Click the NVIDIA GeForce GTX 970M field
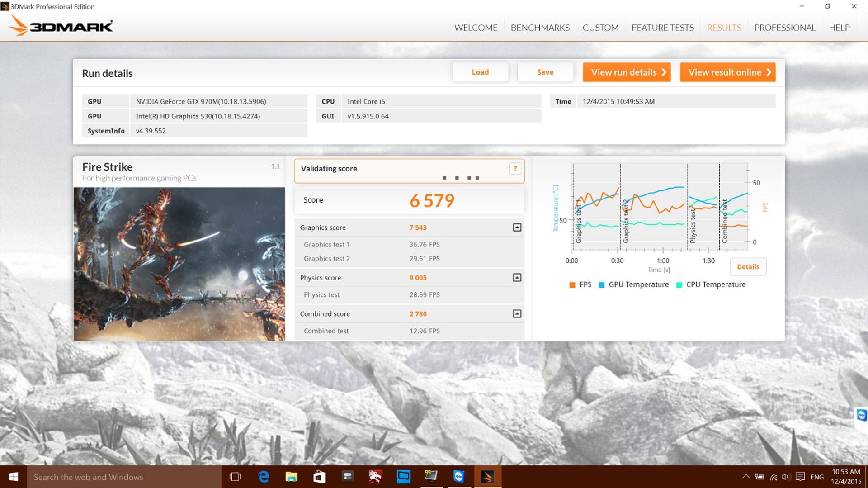 coord(219,102)
